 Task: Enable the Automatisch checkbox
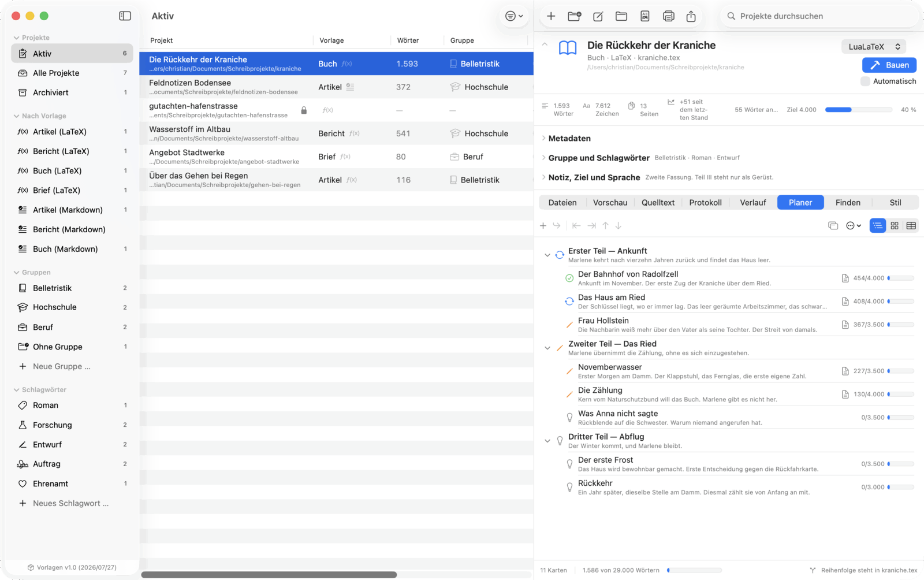(x=865, y=81)
